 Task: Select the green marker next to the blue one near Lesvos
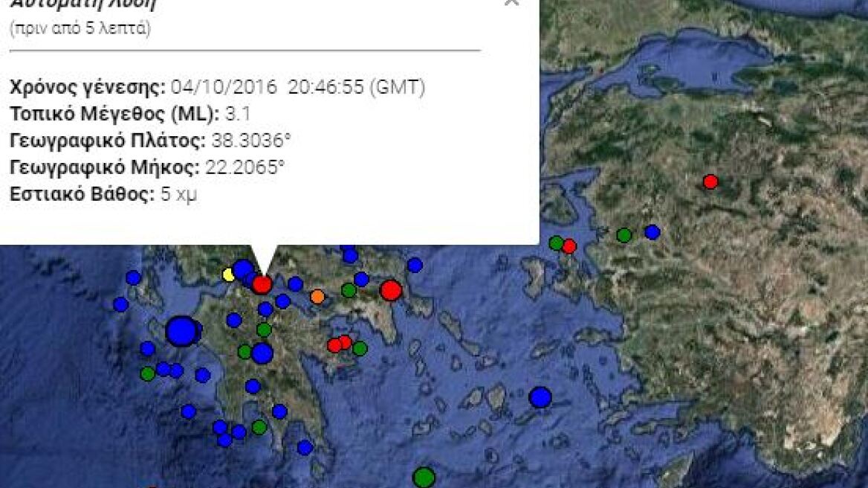[624, 235]
